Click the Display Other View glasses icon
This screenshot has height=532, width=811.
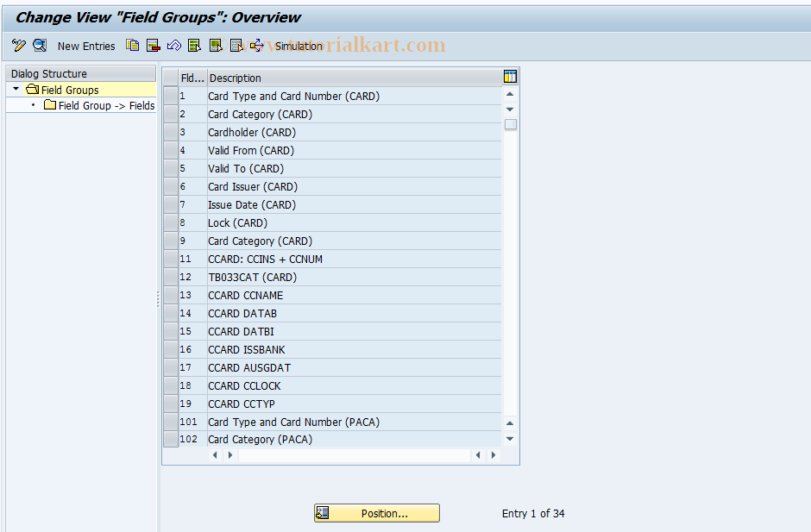tap(39, 46)
